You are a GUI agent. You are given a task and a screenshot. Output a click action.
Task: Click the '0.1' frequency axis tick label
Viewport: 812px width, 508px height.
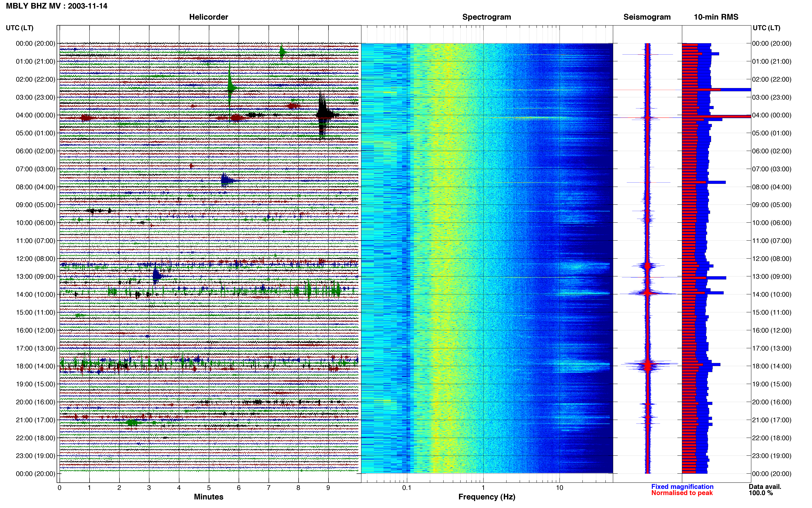pos(407,487)
